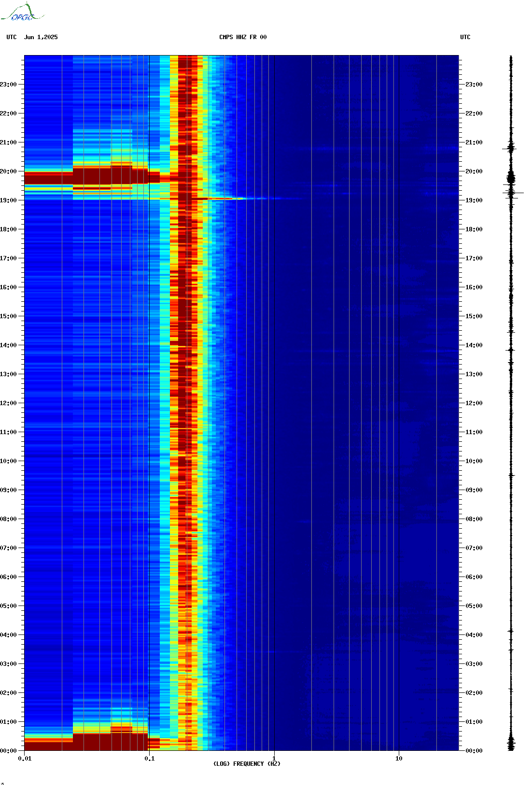Screen dimensions: 532x789
Task: Click the left axis 15:00 time label
Action: click(x=8, y=316)
